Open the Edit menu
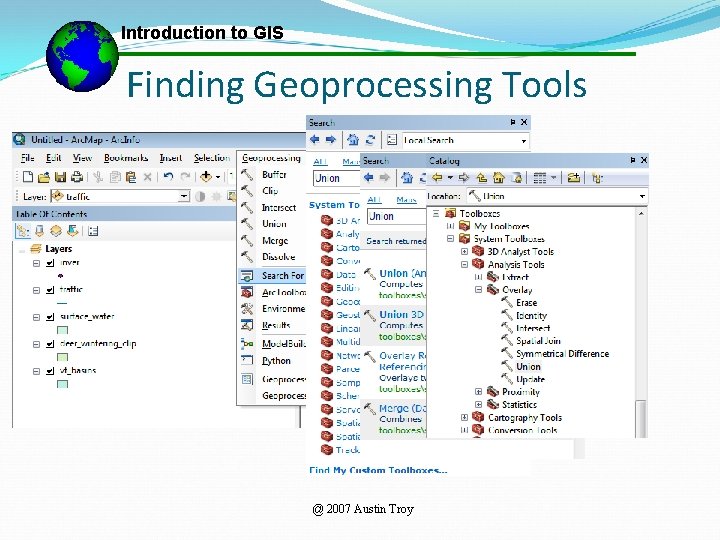The image size is (720, 540). coord(53,158)
